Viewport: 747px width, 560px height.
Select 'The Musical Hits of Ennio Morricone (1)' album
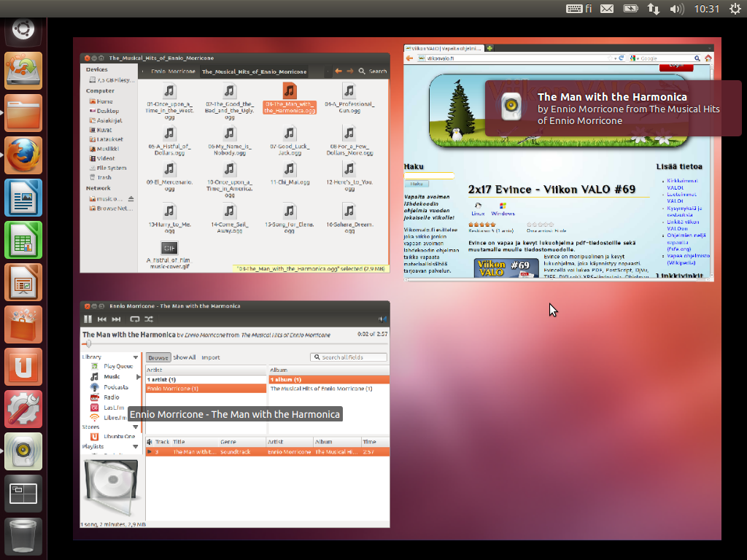coord(329,389)
